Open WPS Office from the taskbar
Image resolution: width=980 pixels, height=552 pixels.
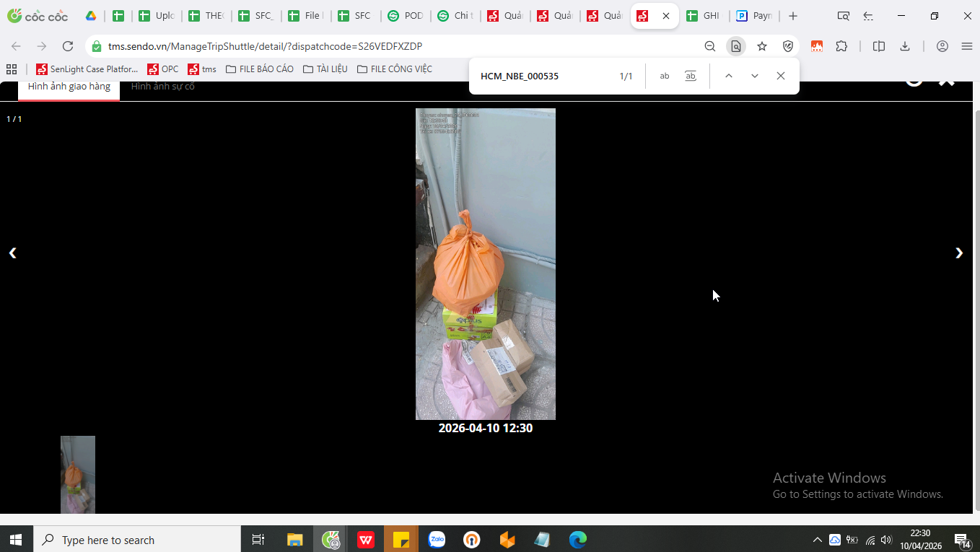coord(366,540)
